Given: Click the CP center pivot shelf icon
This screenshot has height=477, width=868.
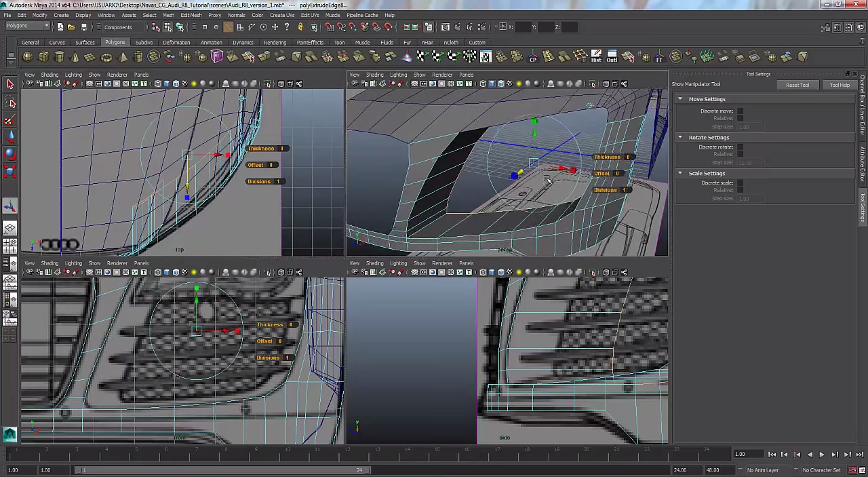Looking at the screenshot, I should pyautogui.click(x=533, y=57).
